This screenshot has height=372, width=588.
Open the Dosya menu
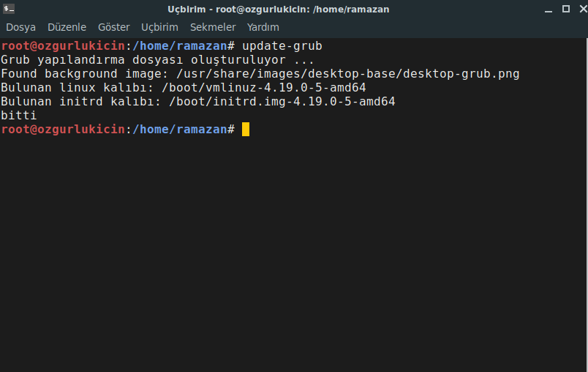(x=20, y=27)
